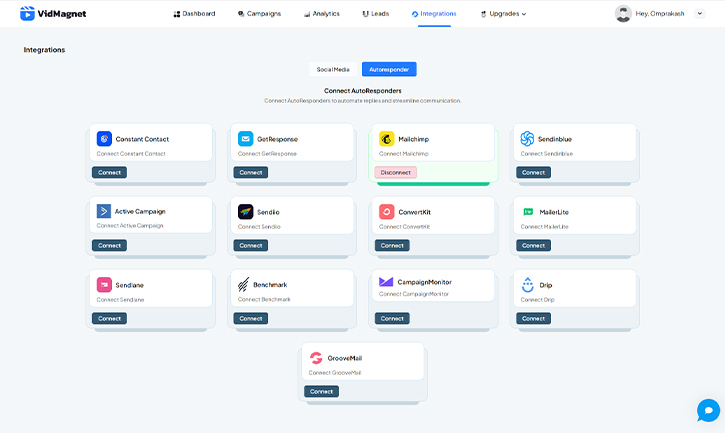
Task: Connect ConvertKit
Action: point(392,246)
